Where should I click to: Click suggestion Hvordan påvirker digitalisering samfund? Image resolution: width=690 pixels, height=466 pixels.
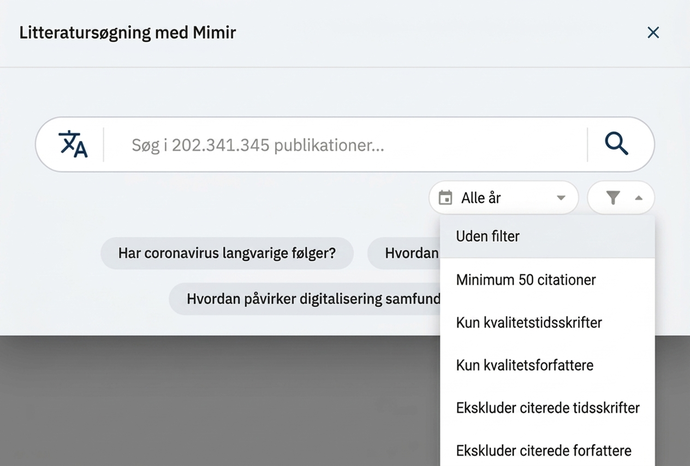[x=305, y=299]
